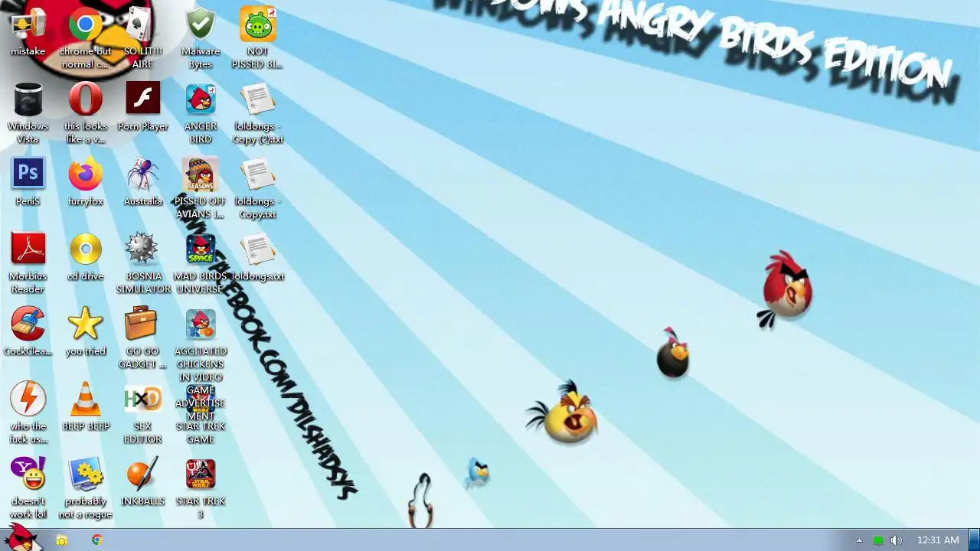The height and width of the screenshot is (551, 980).
Task: Click the green tray status icon
Action: pos(878,540)
